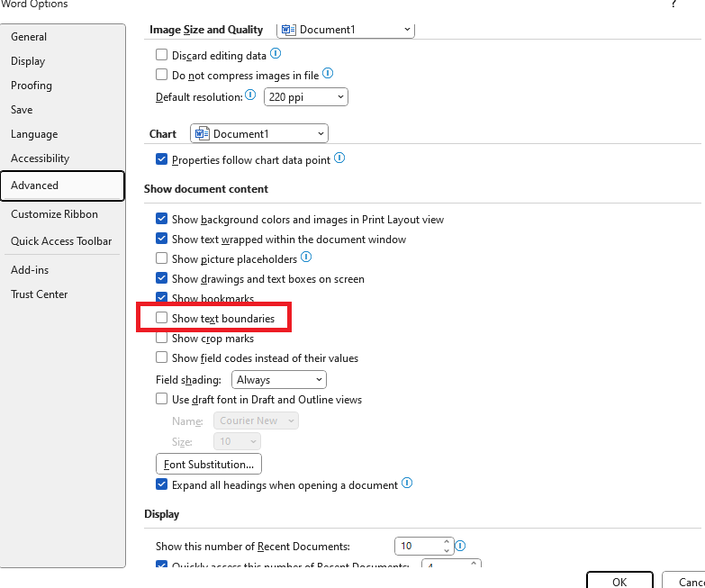Open Image Size and Quality document dropdown
This screenshot has height=588, width=705.
click(346, 30)
